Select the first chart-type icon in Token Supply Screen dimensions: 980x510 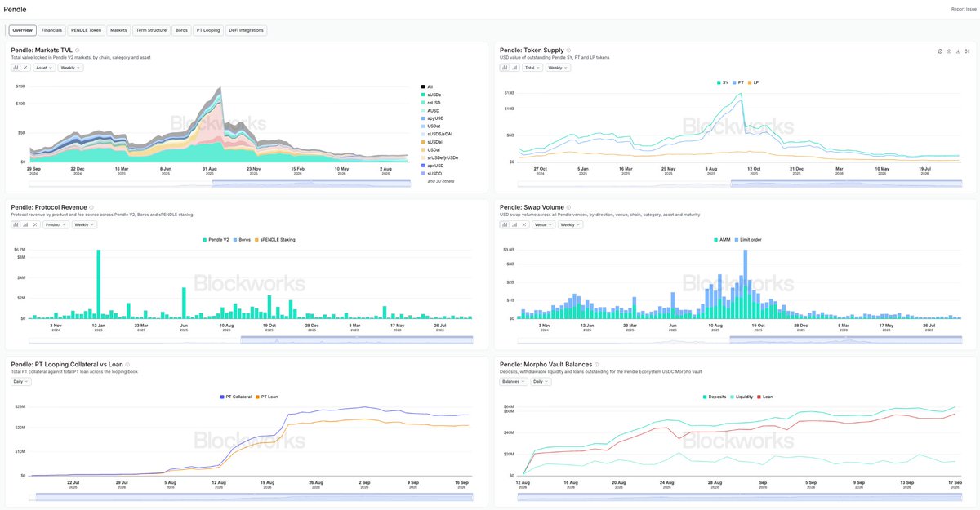pyautogui.click(x=505, y=68)
